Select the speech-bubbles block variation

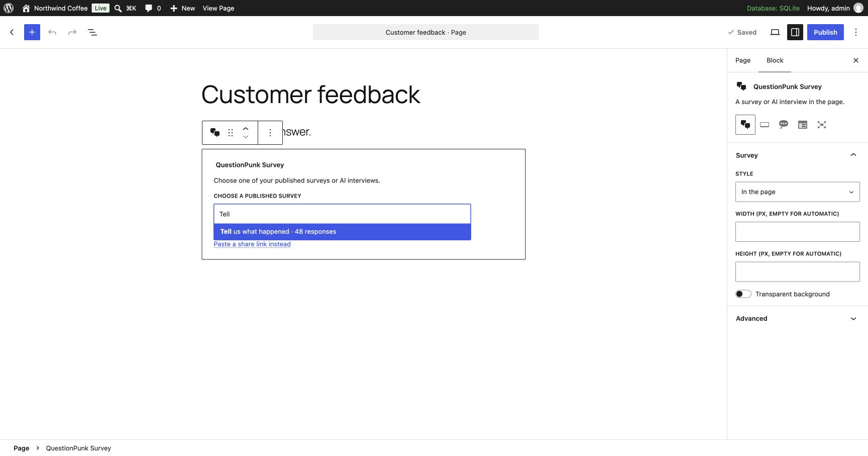pyautogui.click(x=745, y=125)
